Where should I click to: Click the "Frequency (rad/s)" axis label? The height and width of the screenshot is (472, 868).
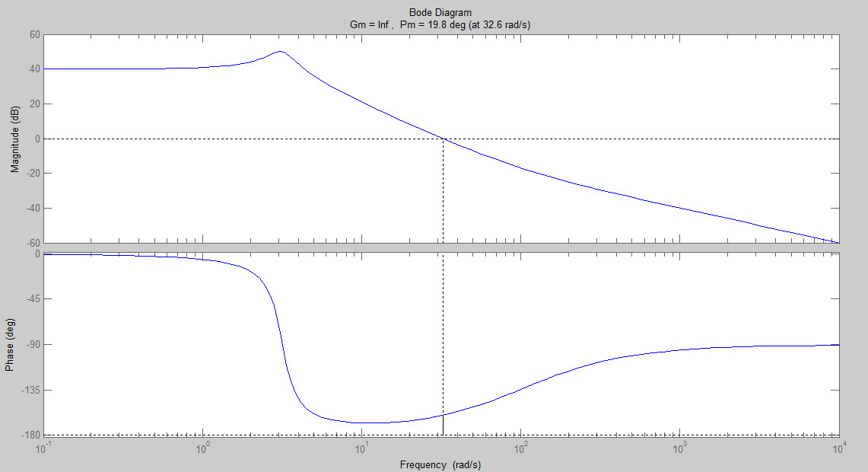tap(440, 464)
